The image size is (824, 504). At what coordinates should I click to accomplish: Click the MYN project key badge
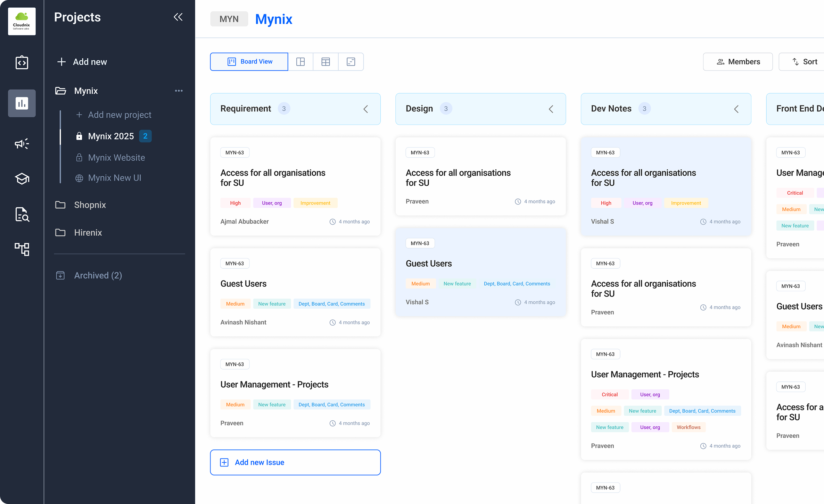[x=229, y=19]
